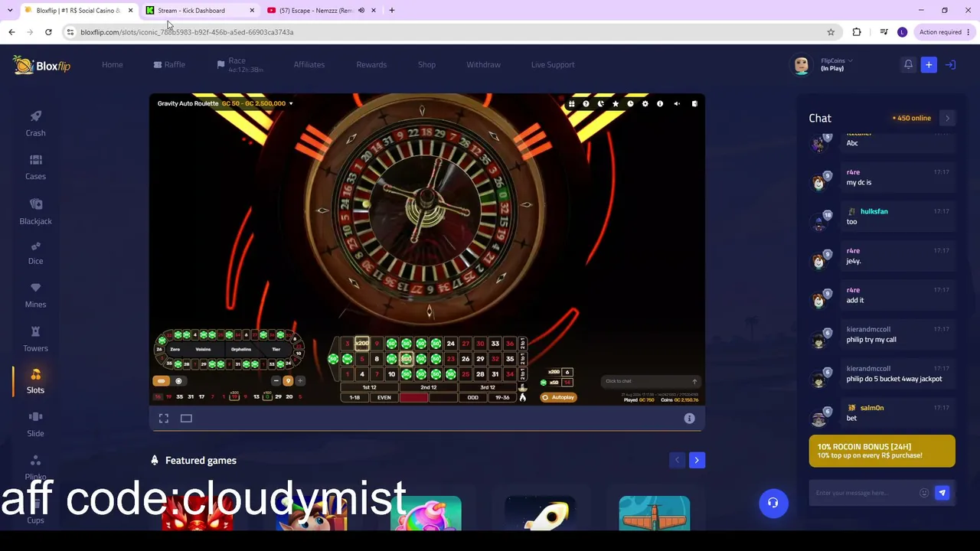Open the roulette statistics pie icon
The width and height of the screenshot is (980, 551).
[600, 103]
